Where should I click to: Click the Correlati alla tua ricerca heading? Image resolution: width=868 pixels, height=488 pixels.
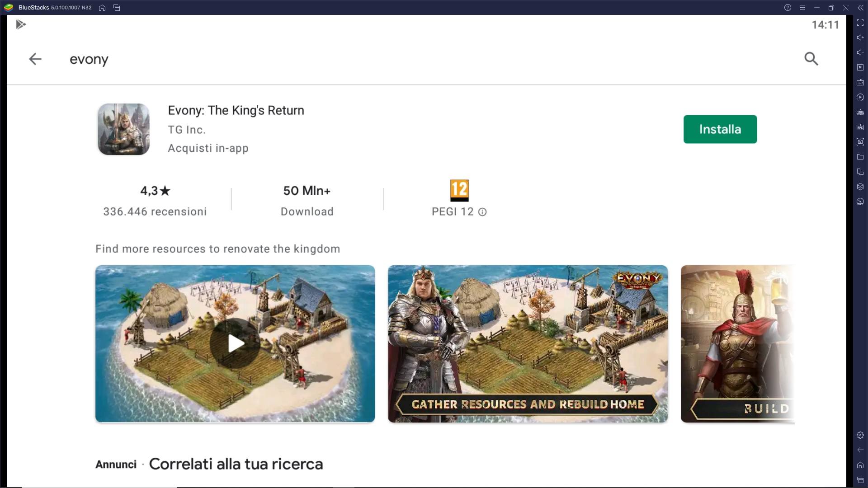pyautogui.click(x=236, y=464)
